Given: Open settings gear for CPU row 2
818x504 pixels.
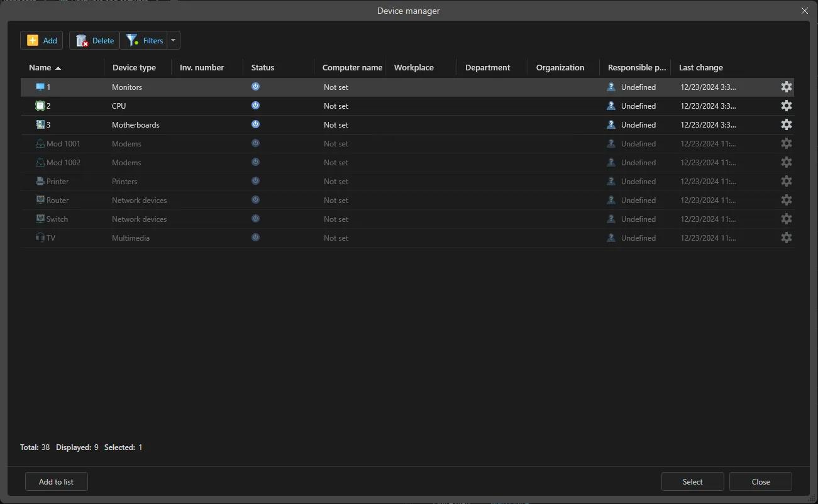Looking at the screenshot, I should coord(786,106).
